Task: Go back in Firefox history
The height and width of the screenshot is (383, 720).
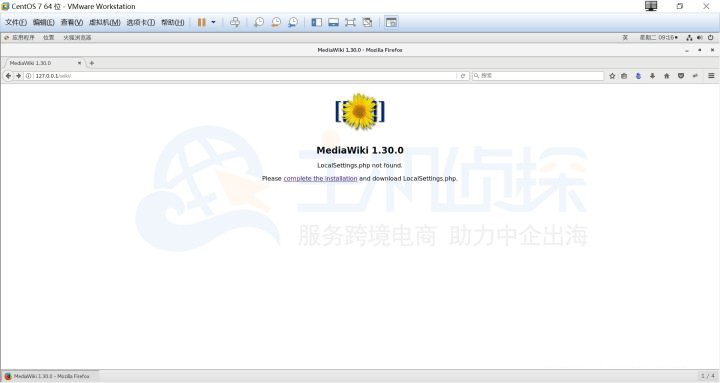Action: click(8, 76)
